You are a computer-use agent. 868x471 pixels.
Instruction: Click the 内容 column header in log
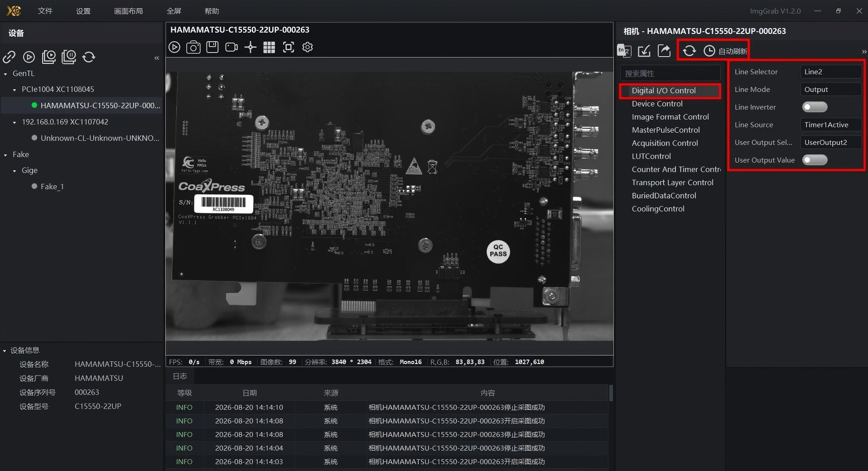[x=488, y=393]
